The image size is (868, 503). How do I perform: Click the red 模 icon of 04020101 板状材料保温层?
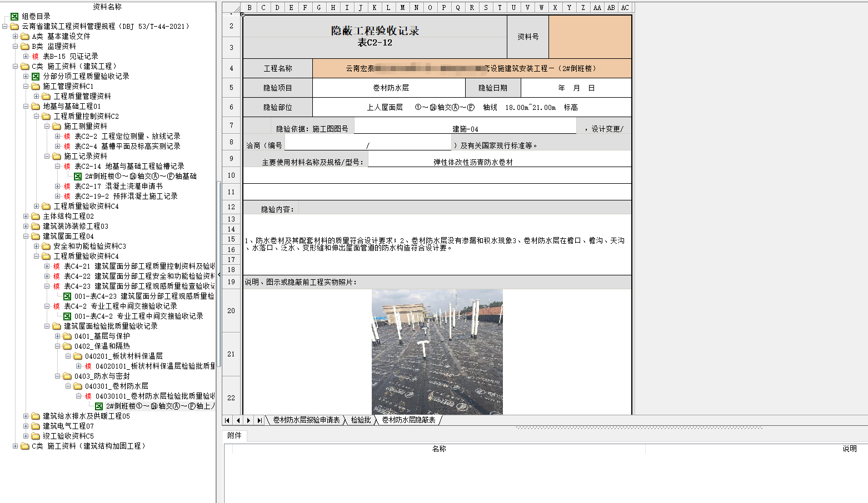pyautogui.click(x=88, y=366)
